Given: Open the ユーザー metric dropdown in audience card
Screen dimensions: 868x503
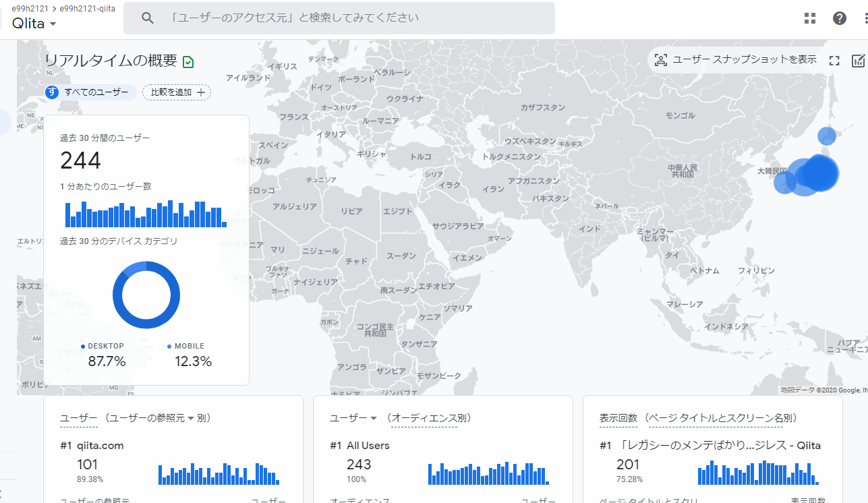Looking at the screenshot, I should tap(353, 418).
